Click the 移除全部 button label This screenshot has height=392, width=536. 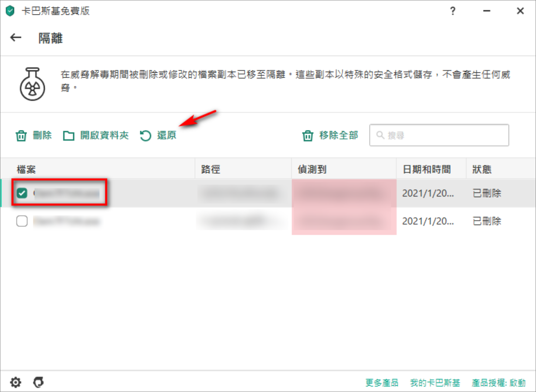[339, 135]
